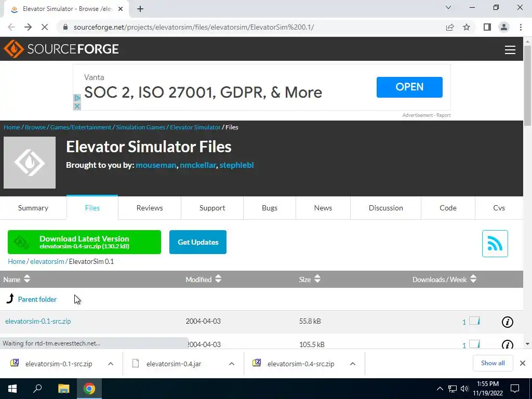Open options for elevatorsim-0.4.jar download
This screenshot has height=399, width=532.
232,364
